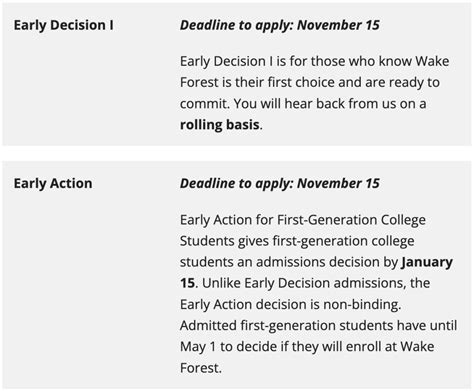Select the Early Action deadline line
The height and width of the screenshot is (391, 474).
(280, 184)
